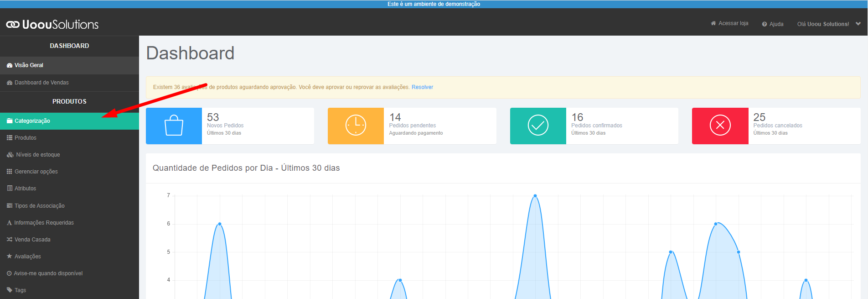Open Tags sidebar entry
This screenshot has width=868, height=299.
tap(69, 290)
